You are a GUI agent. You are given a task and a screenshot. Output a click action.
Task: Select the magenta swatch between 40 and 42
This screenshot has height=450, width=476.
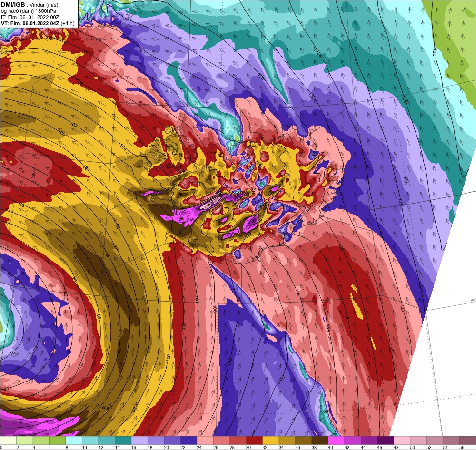pos(336,440)
